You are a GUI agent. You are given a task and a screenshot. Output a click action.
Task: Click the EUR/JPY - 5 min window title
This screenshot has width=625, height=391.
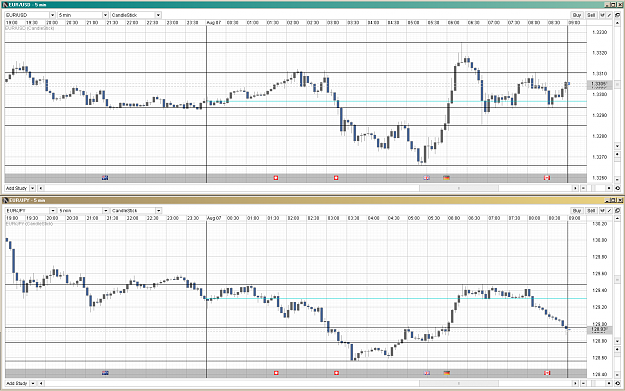point(27,200)
